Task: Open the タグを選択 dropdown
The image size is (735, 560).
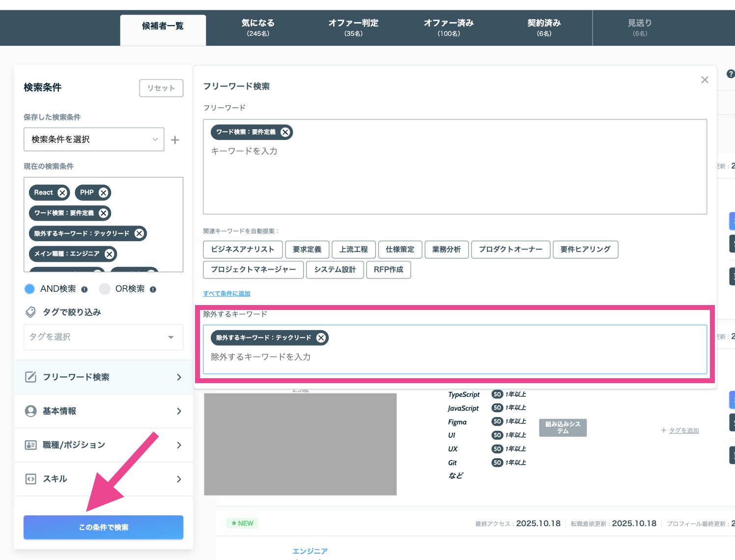Action: point(103,337)
